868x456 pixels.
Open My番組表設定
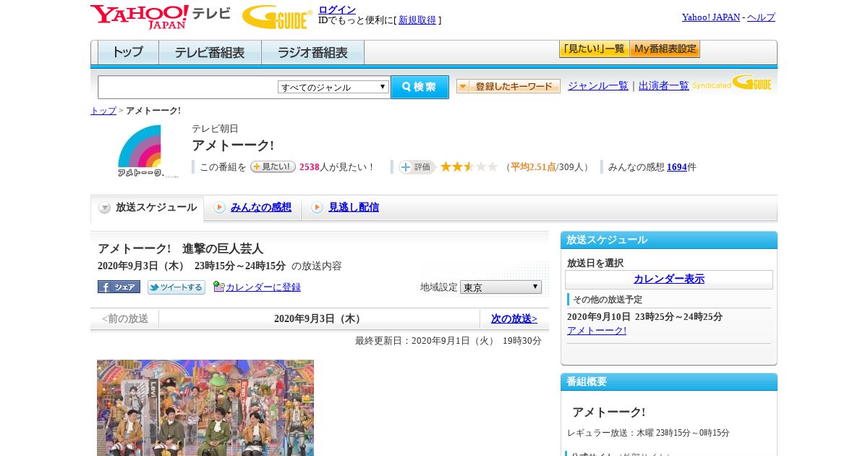[x=665, y=49]
